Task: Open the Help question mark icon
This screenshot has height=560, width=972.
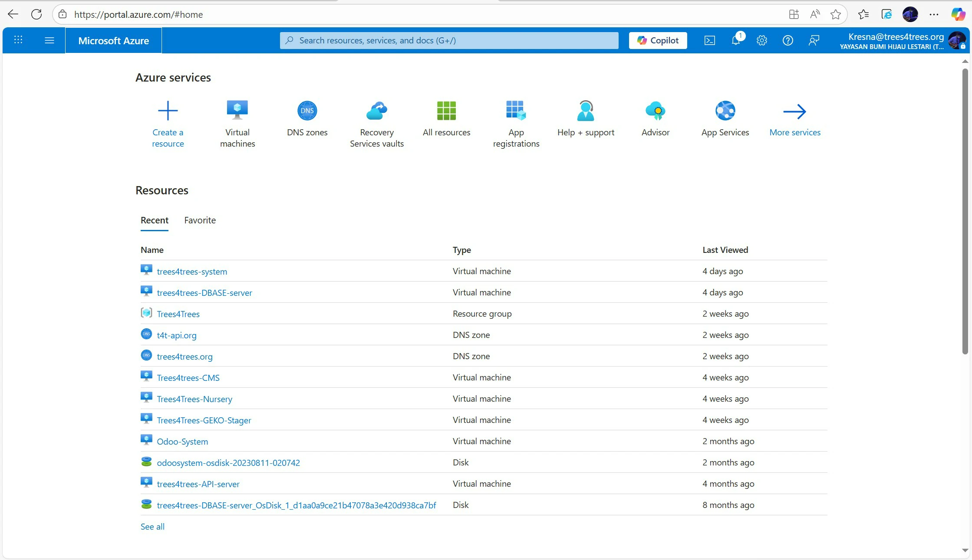Action: pos(787,40)
